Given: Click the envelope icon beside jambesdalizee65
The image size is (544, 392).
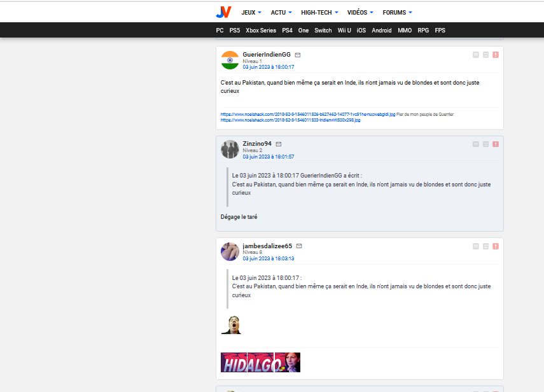Looking at the screenshot, I should (x=299, y=246).
